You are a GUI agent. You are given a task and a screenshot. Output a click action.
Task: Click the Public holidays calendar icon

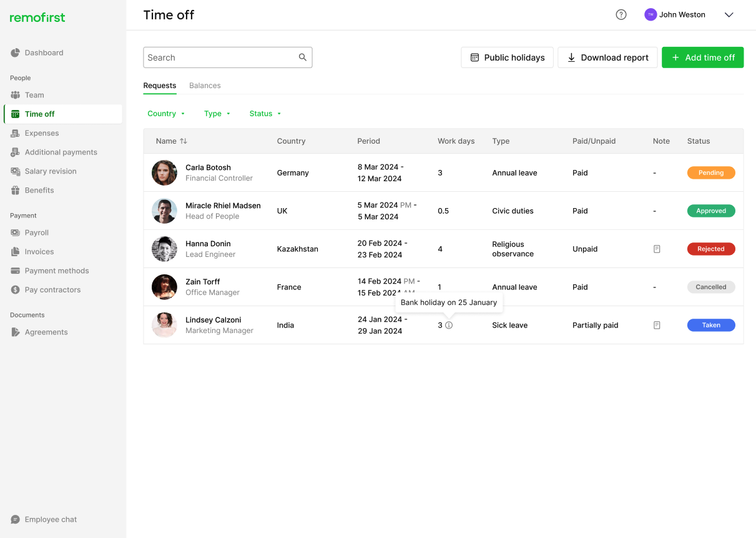click(x=474, y=57)
